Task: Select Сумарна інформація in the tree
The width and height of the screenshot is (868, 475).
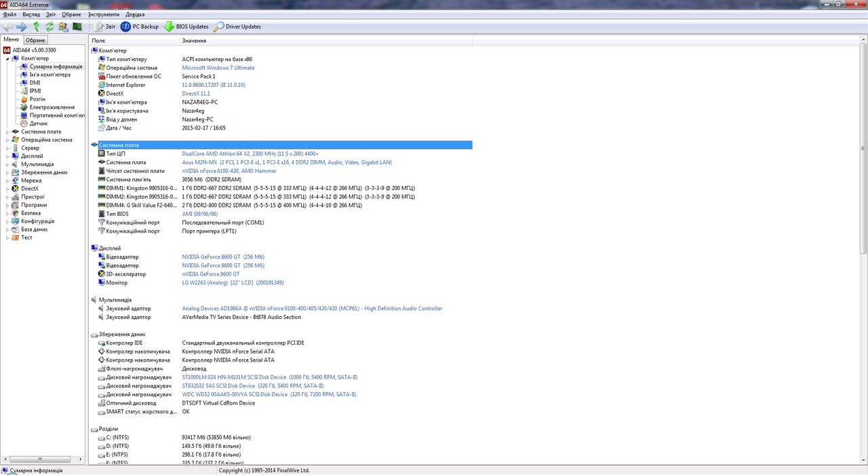Action: click(x=56, y=66)
